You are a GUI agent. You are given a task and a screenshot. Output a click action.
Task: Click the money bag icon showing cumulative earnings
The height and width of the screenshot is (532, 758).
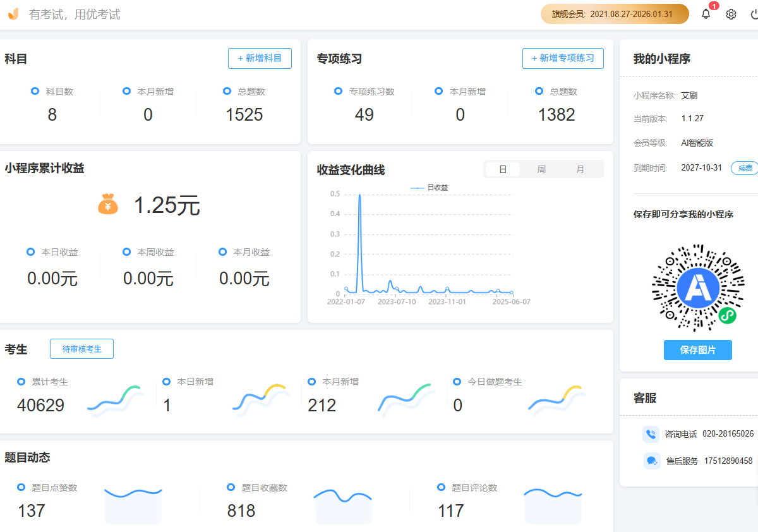107,204
